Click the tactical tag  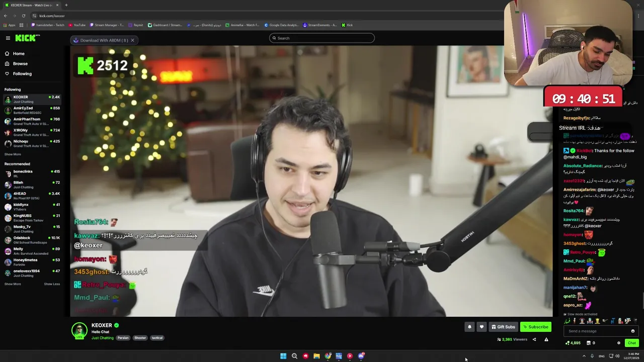click(157, 338)
